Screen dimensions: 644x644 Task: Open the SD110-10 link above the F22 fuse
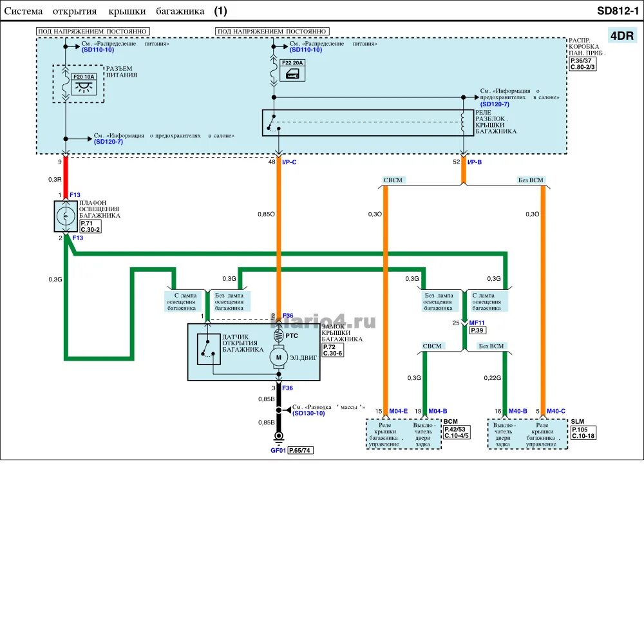pos(306,50)
